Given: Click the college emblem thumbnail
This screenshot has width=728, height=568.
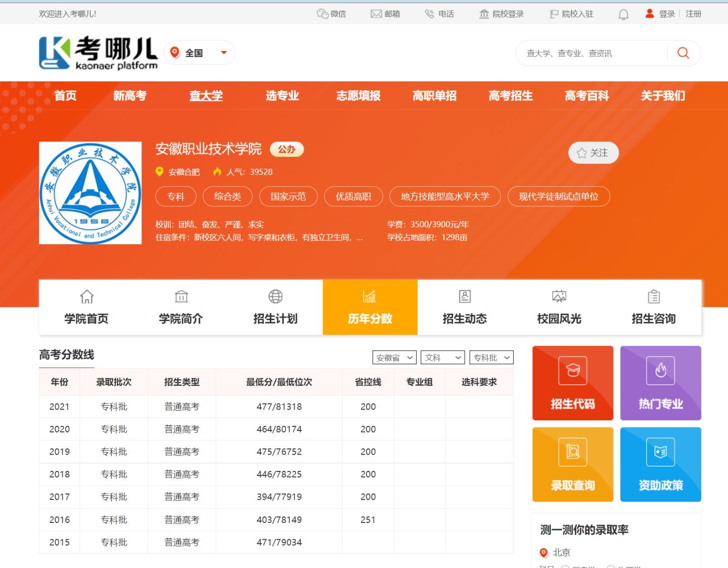Looking at the screenshot, I should [x=90, y=193].
